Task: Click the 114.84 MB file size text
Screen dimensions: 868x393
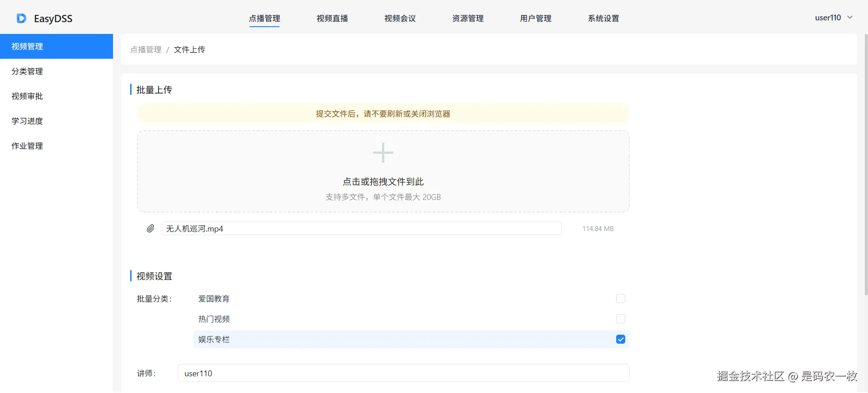Action: (x=598, y=229)
